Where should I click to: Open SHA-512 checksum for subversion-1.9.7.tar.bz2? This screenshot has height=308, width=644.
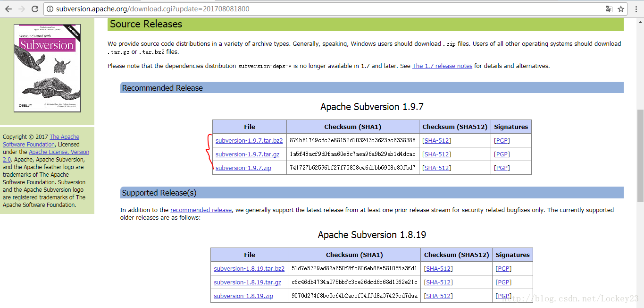[436, 140]
